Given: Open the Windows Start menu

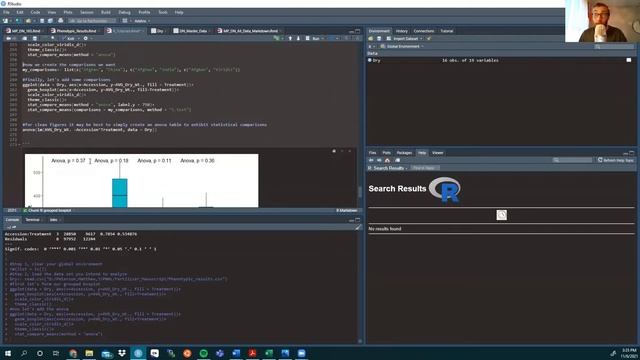Looking at the screenshot, I should (x=8, y=353).
